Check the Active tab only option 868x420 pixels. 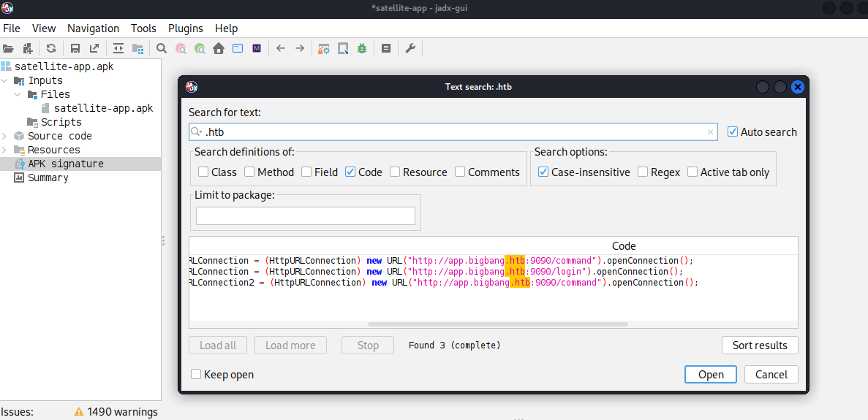692,172
